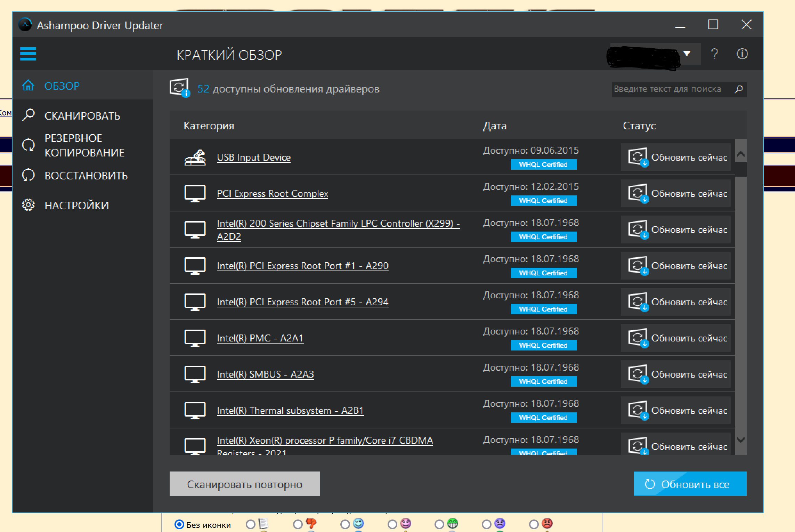Open the PCI Express Root Complex link
The image size is (795, 532).
pyautogui.click(x=272, y=194)
